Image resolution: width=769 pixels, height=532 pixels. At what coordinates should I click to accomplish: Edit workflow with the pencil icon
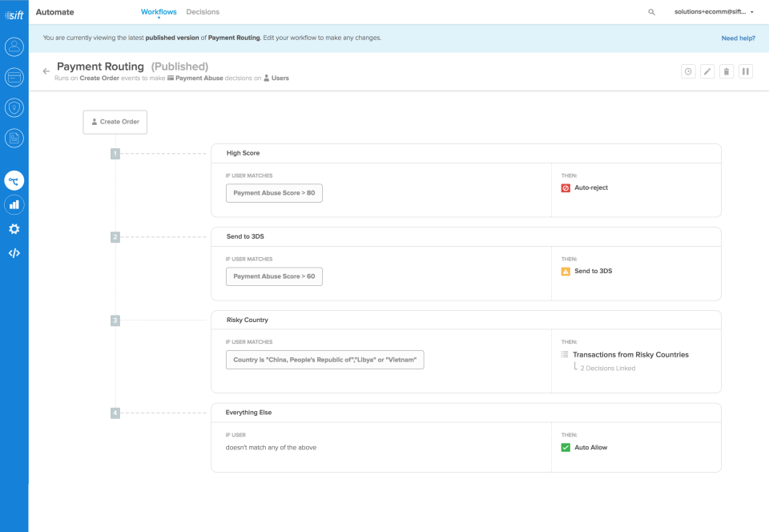(x=707, y=71)
